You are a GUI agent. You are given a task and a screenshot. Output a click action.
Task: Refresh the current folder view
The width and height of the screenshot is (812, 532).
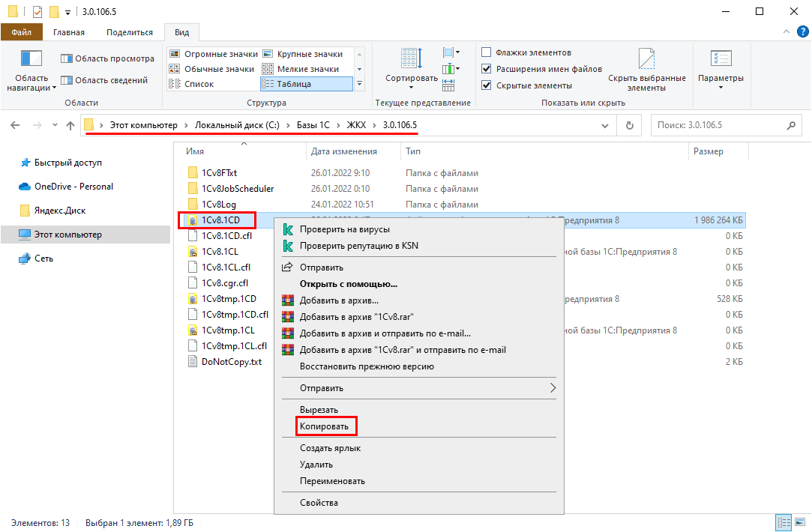(629, 125)
